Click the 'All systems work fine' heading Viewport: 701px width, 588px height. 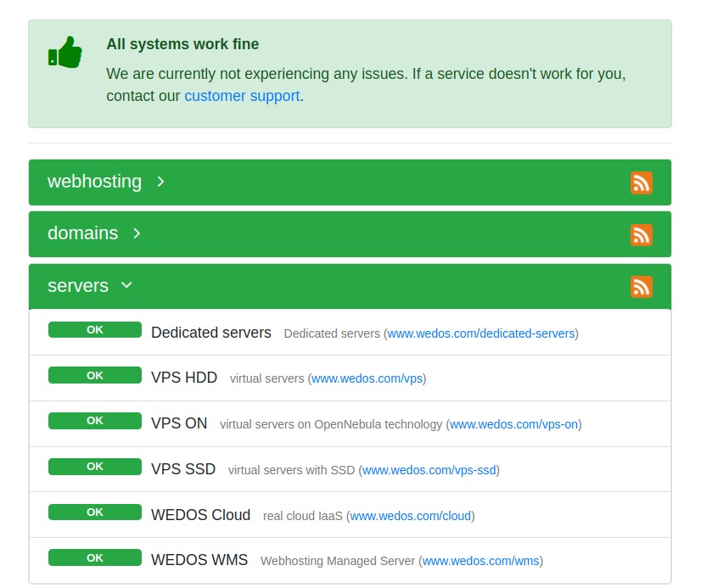[182, 44]
